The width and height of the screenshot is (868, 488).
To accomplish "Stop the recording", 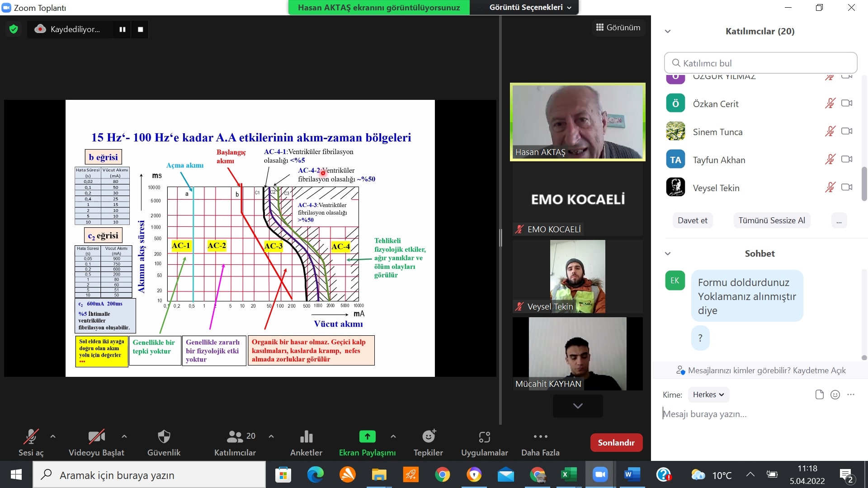I will coord(141,29).
